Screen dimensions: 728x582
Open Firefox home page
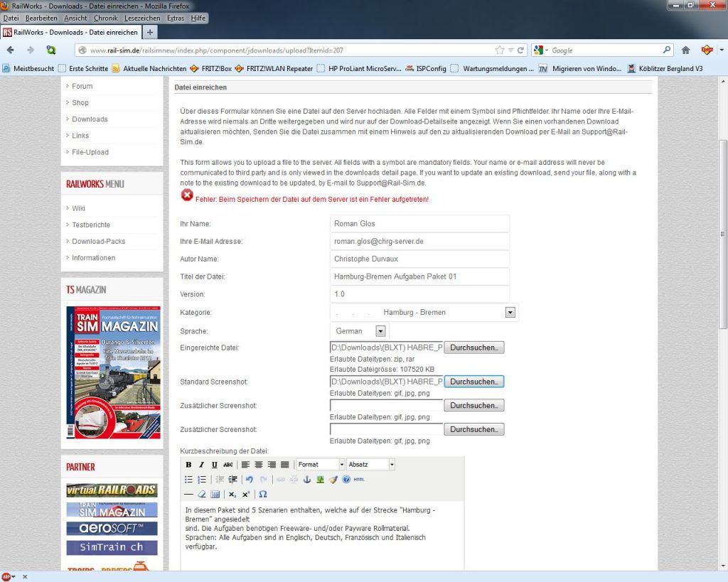[686, 50]
